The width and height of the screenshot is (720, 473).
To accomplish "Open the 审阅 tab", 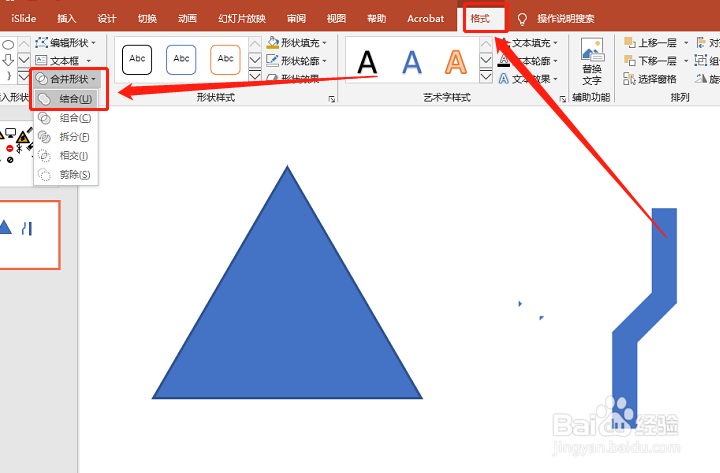I will pos(296,18).
